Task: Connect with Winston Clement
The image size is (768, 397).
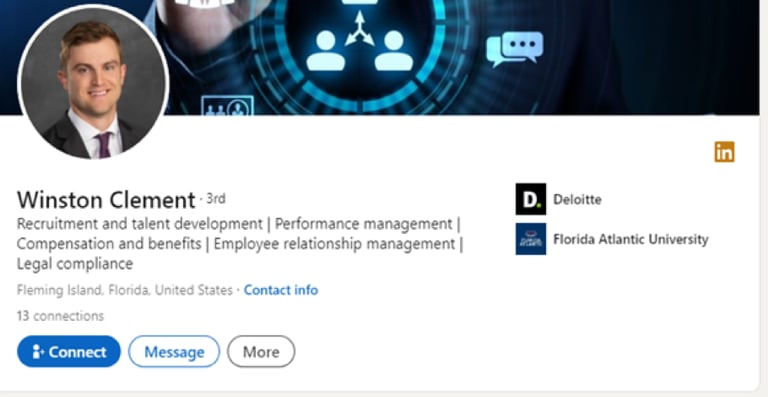Action: point(69,351)
